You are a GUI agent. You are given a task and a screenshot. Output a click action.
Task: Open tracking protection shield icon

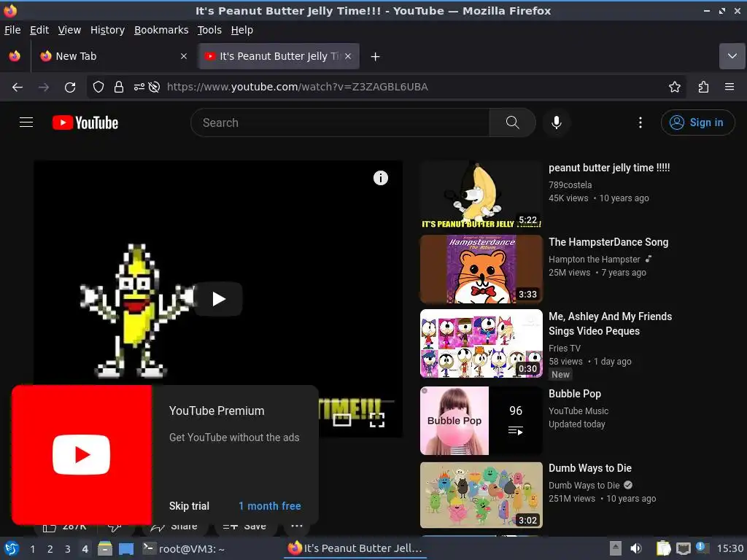(x=98, y=87)
